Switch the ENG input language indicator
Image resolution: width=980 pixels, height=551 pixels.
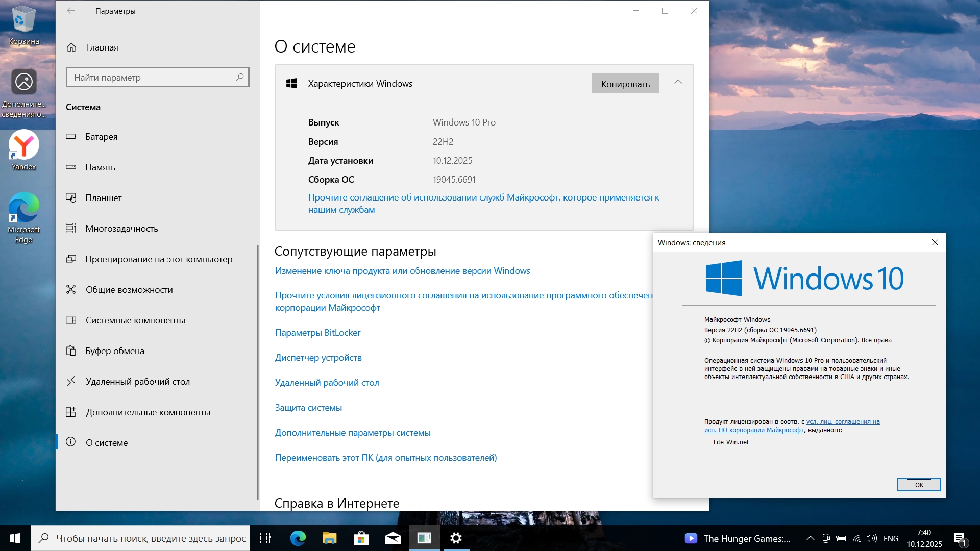[x=891, y=538]
